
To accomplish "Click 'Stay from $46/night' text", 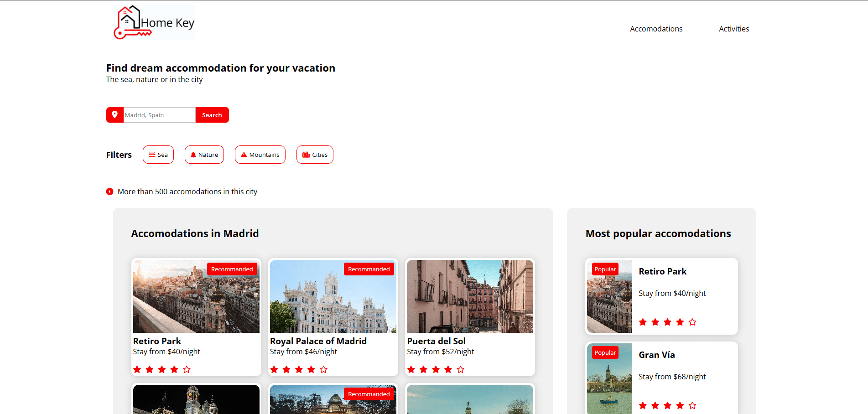I will tap(303, 352).
